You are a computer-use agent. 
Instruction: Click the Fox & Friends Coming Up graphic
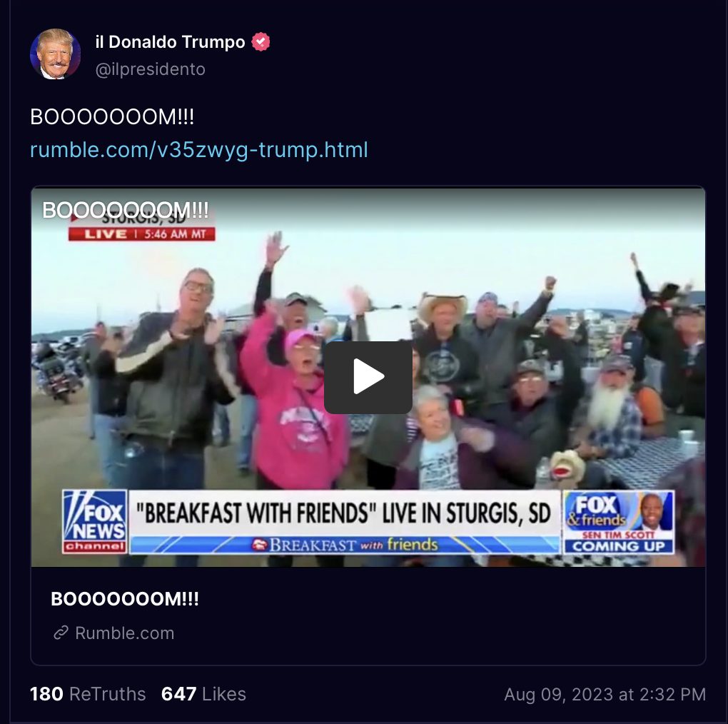pyautogui.click(x=618, y=522)
